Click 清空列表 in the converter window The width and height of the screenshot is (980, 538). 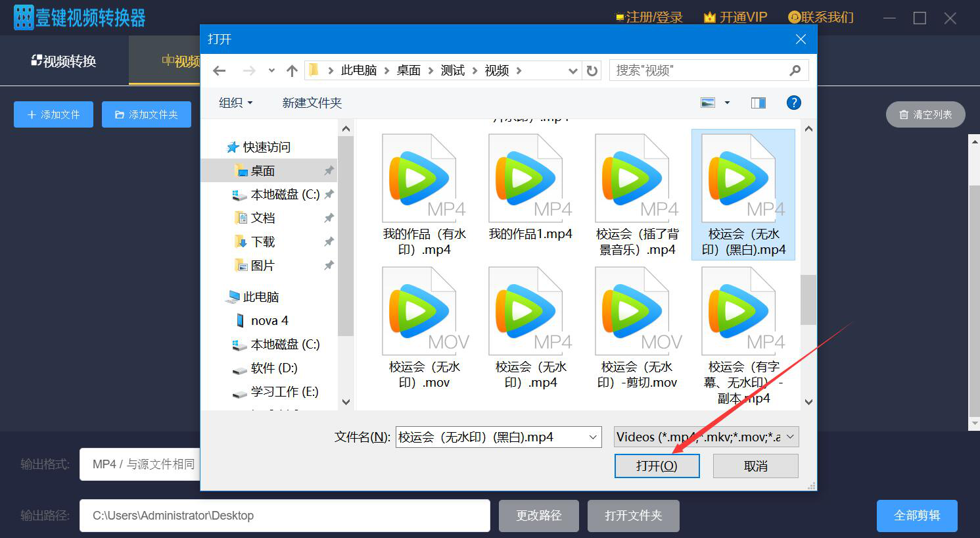click(x=925, y=114)
